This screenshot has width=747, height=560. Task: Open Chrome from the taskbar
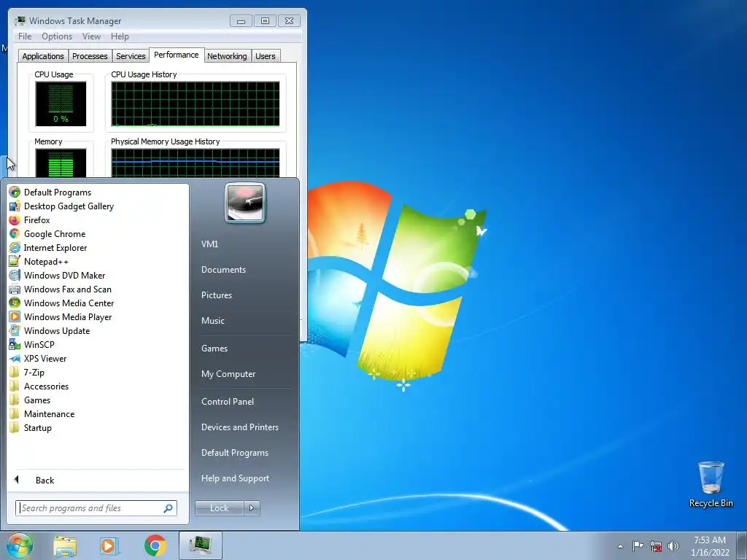(155, 545)
